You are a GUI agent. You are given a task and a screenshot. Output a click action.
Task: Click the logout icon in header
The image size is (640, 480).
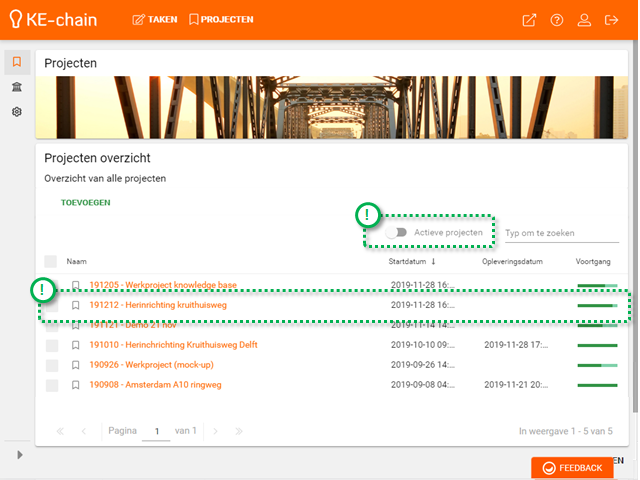click(612, 20)
